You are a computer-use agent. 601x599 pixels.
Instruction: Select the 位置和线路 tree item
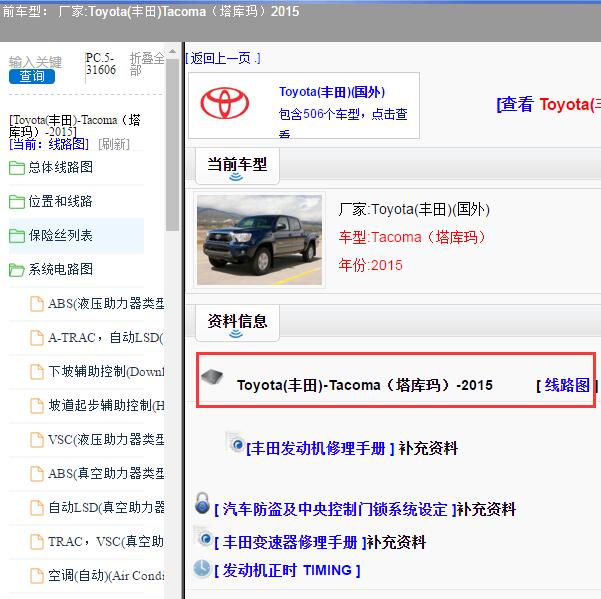pyautogui.click(x=61, y=201)
